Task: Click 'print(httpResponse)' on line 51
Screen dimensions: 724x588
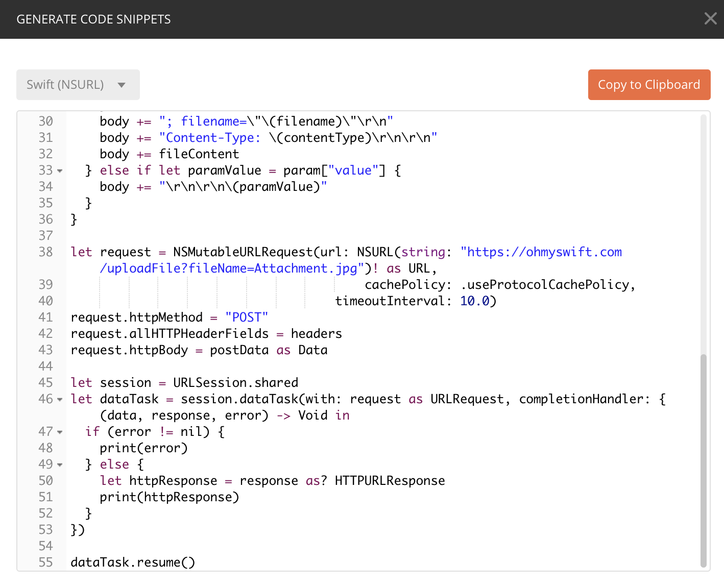Action: click(x=170, y=497)
